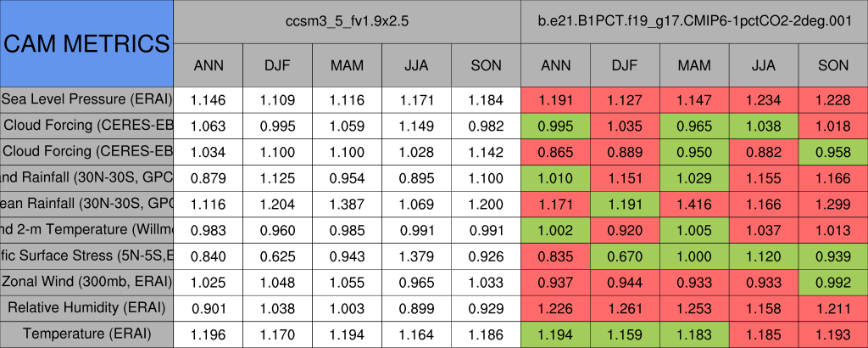Click the white cell with value 1.387
Image resolution: width=868 pixels, height=348 pixels.
point(348,204)
